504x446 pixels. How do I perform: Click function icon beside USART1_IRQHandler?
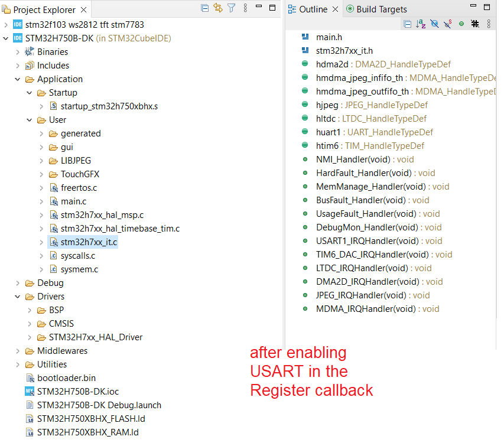click(x=305, y=240)
